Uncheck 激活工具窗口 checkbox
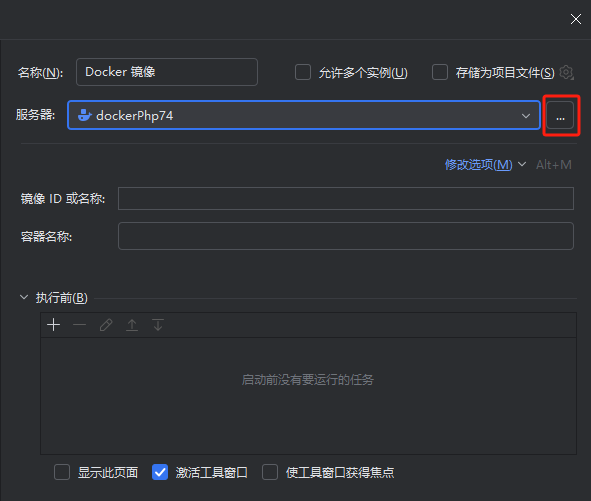Image resolution: width=591 pixels, height=501 pixels. coord(160,472)
